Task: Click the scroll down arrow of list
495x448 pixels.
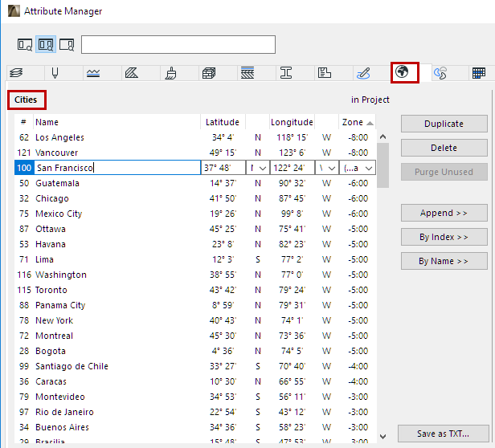Action: [383, 437]
